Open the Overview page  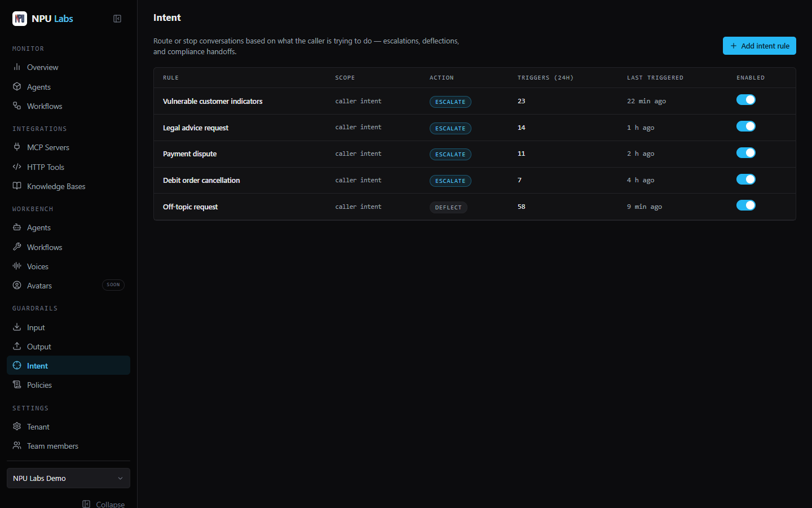click(x=68, y=67)
